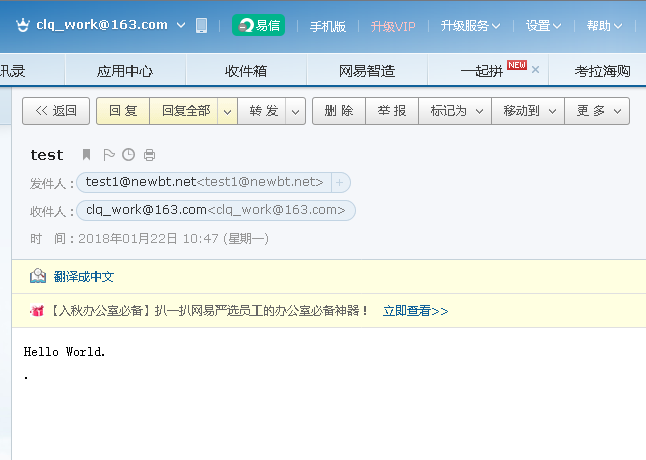This screenshot has width=646, height=460.
Task: Click the email subject 'test'
Action: point(47,155)
